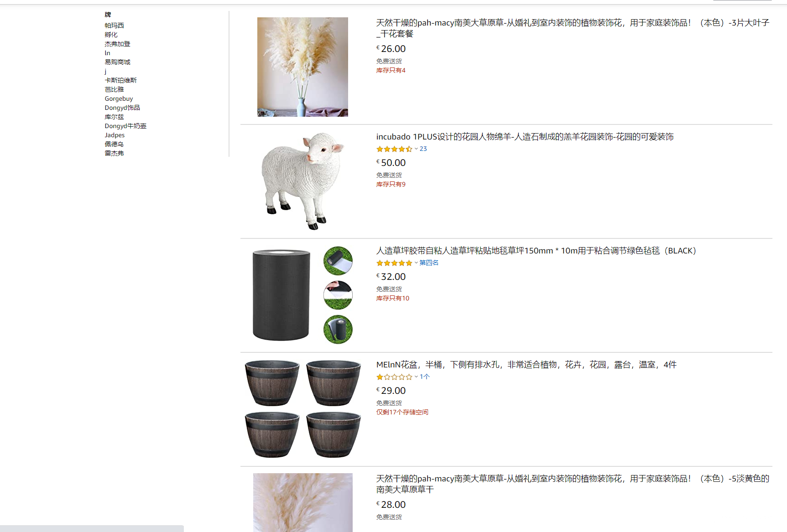The image size is (787, 532).
Task: Click the one-star rating of the MElnN flower pots
Action: point(394,377)
